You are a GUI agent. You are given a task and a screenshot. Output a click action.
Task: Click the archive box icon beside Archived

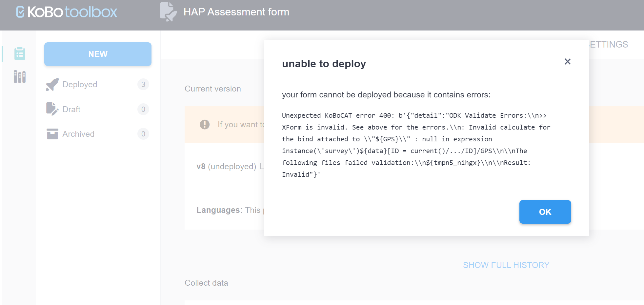[x=52, y=134]
